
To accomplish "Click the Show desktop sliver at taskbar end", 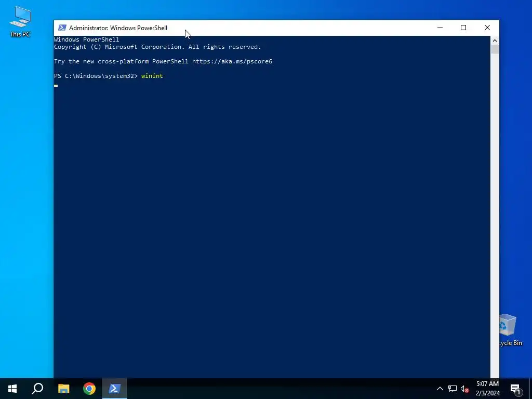I will tap(530, 389).
